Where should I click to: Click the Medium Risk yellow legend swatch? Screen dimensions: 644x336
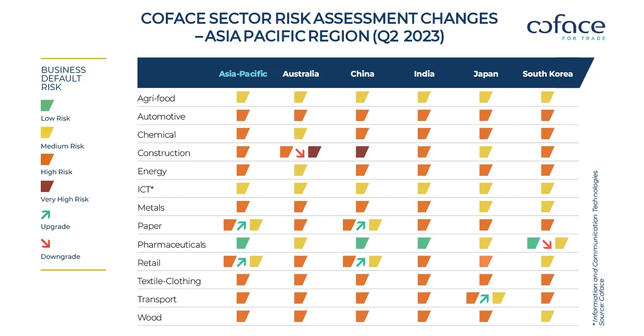(47, 132)
